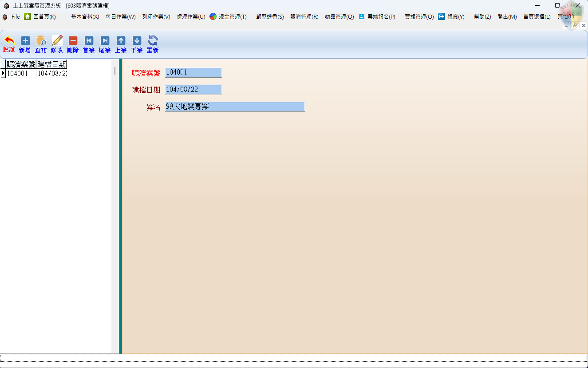Refresh data with the 重新 icon
This screenshot has height=368, width=588.
153,41
